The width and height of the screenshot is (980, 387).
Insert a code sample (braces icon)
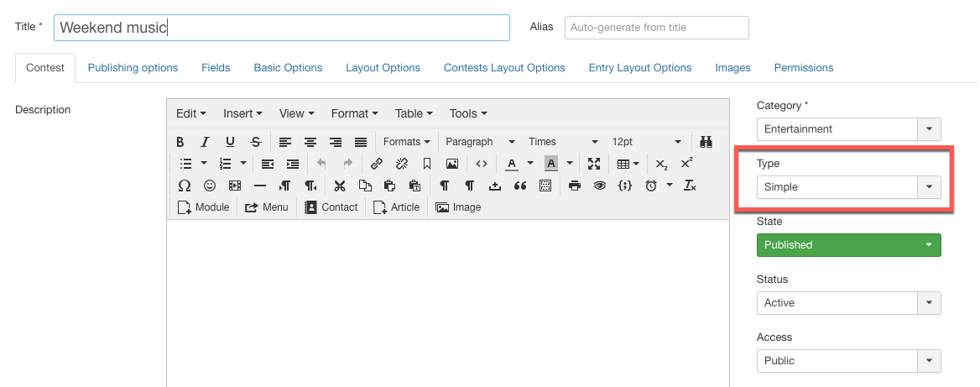pyautogui.click(x=625, y=186)
